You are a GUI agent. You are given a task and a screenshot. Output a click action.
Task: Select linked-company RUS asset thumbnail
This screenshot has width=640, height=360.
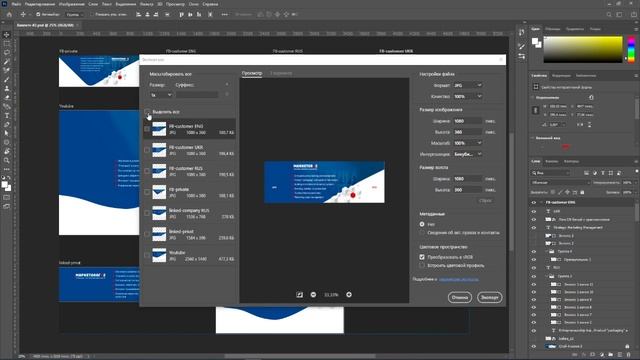[x=159, y=213]
